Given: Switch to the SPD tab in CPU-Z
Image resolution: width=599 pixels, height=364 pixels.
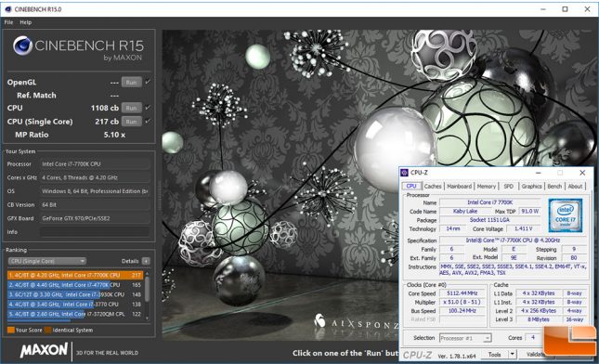Looking at the screenshot, I should pyautogui.click(x=509, y=186).
